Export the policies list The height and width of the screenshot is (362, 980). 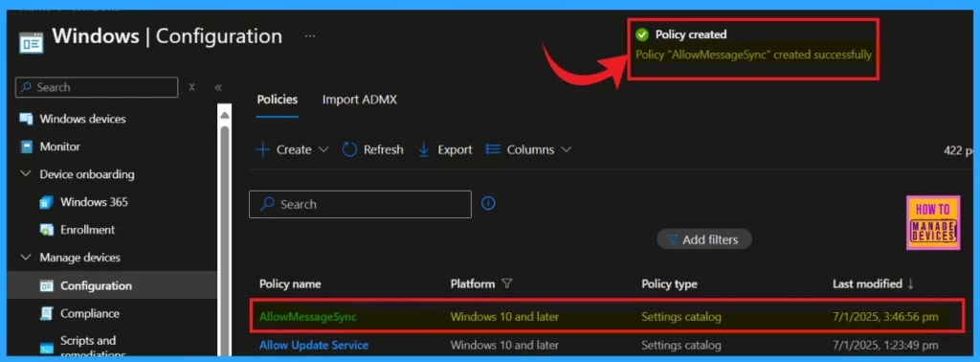[445, 149]
